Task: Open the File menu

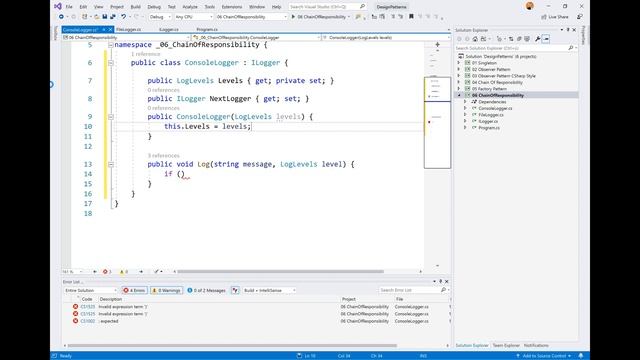Action: (69, 7)
